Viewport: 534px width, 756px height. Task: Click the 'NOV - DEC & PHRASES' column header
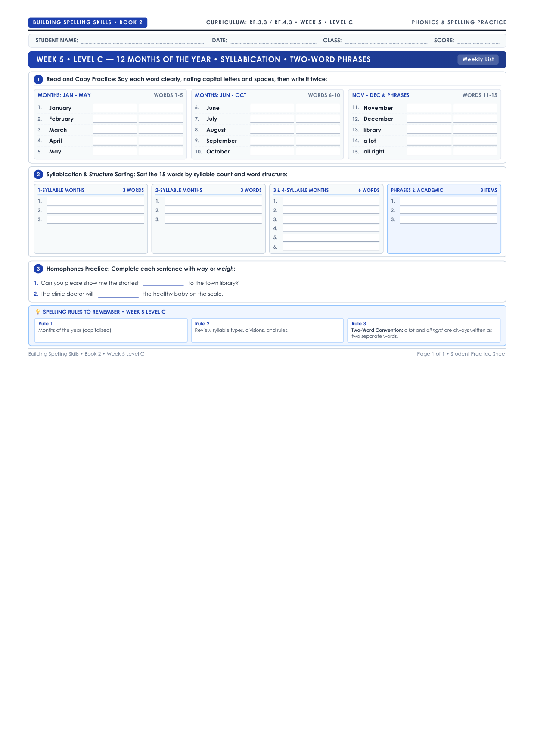tap(381, 95)
